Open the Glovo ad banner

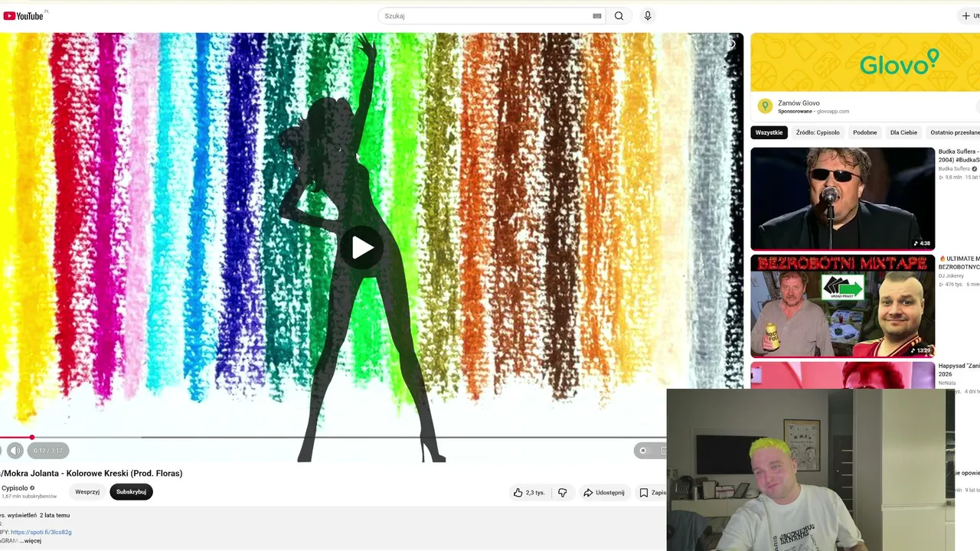[x=865, y=63]
